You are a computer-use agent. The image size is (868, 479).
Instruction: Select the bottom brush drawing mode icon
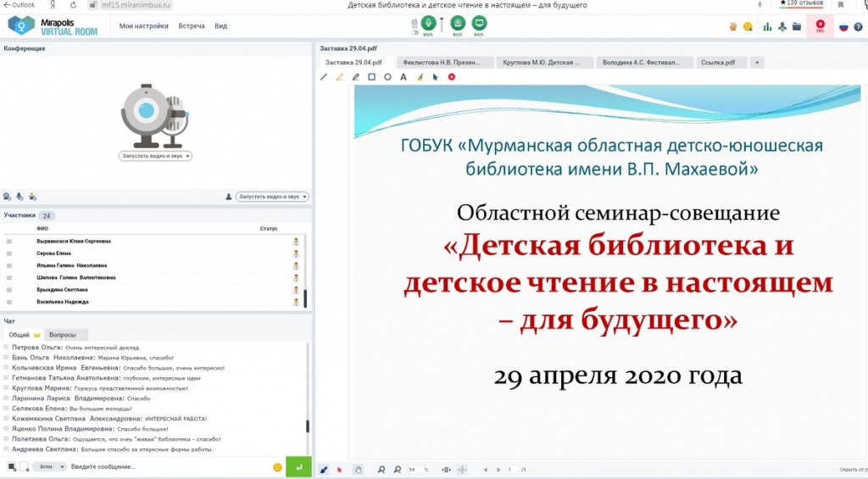point(325,470)
